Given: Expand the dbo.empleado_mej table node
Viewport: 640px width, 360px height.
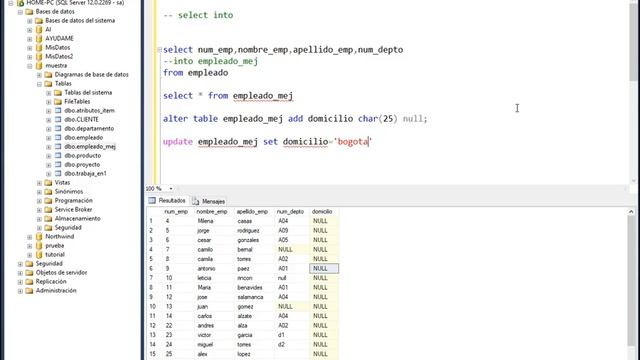Looking at the screenshot, I should pyautogui.click(x=49, y=147).
